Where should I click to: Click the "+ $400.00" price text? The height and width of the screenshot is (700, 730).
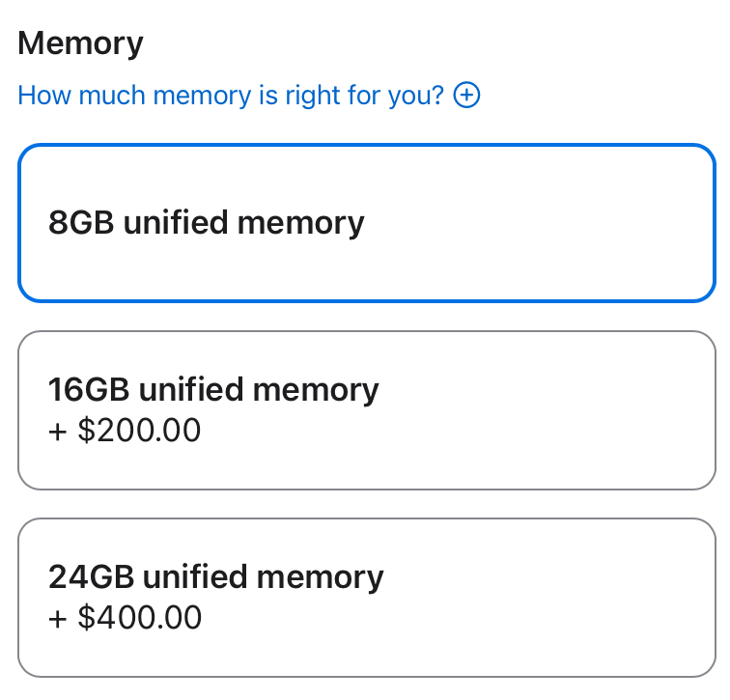(126, 617)
